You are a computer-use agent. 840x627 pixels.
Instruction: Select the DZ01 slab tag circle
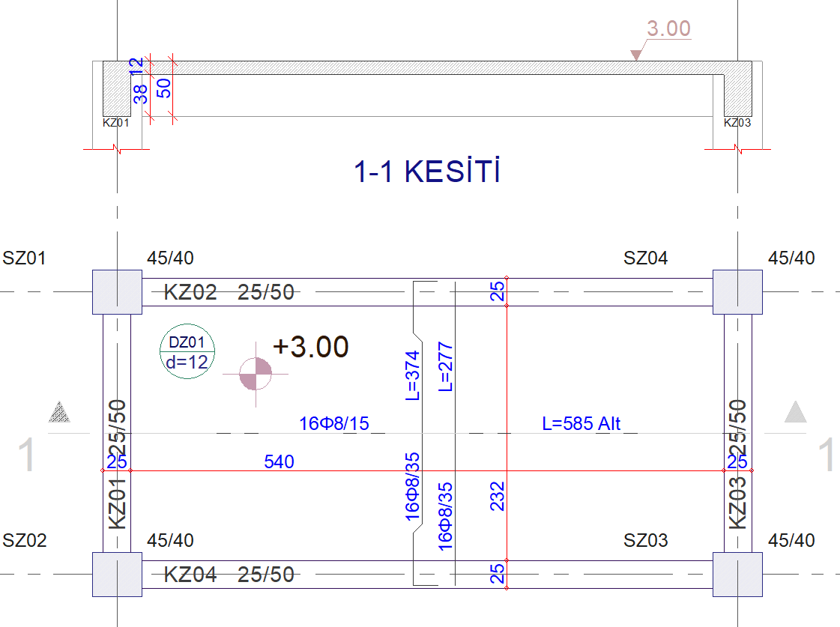[187, 352]
